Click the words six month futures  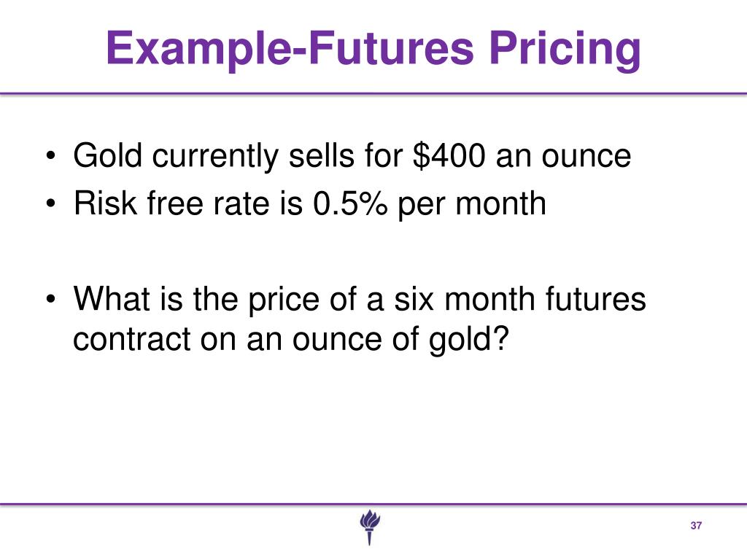point(519,298)
